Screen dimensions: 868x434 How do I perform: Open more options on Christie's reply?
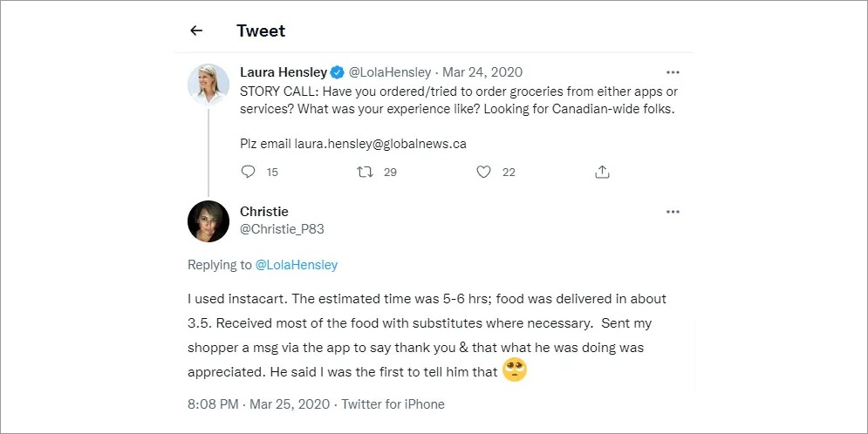[673, 212]
